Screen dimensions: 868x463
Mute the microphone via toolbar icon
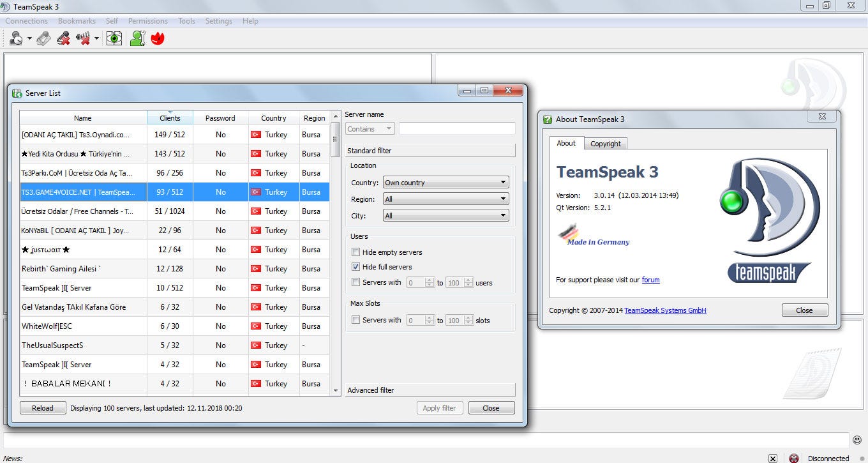(63, 38)
